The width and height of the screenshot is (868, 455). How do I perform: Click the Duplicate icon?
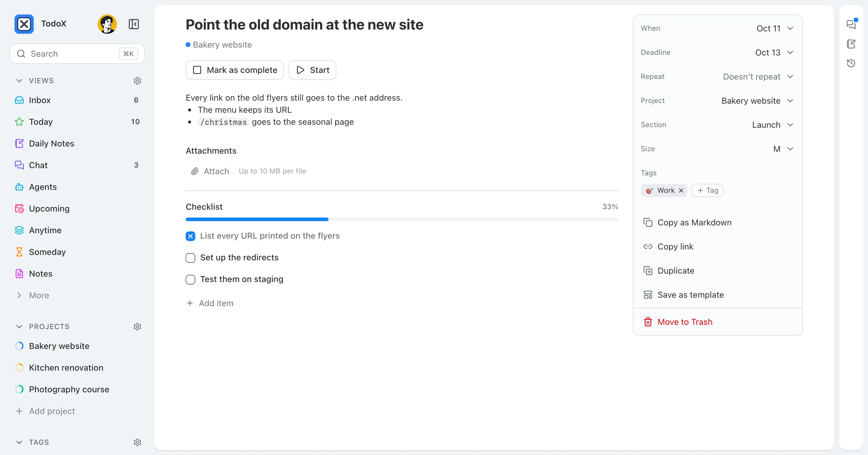click(x=648, y=271)
